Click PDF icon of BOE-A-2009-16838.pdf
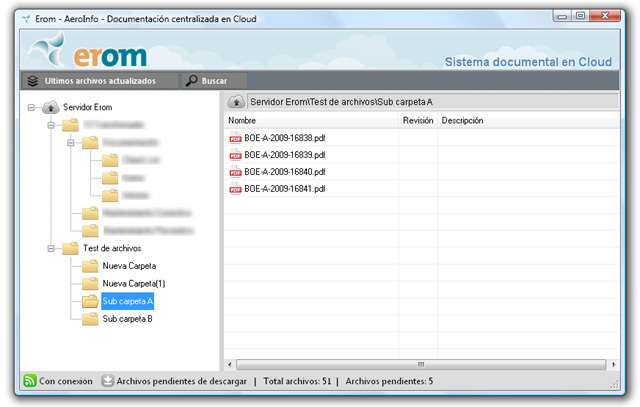 point(235,138)
